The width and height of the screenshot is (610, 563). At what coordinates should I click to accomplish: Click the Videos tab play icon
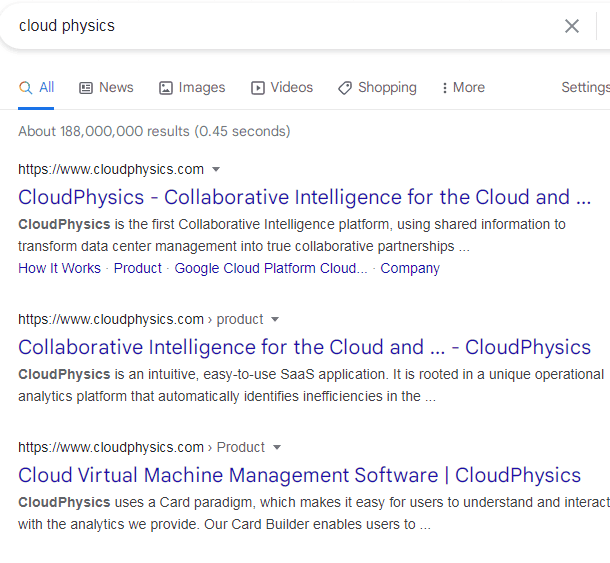point(258,88)
